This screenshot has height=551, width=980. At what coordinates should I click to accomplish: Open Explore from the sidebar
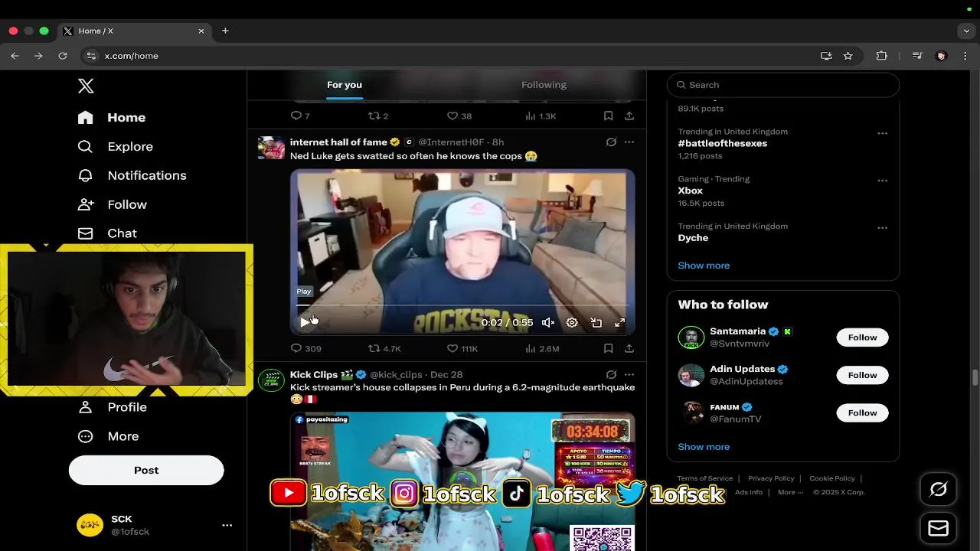(x=116, y=146)
